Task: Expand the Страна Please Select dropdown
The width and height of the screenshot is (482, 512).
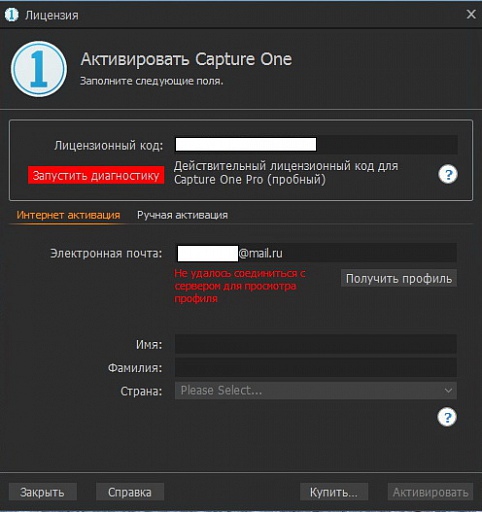Action: (x=316, y=390)
